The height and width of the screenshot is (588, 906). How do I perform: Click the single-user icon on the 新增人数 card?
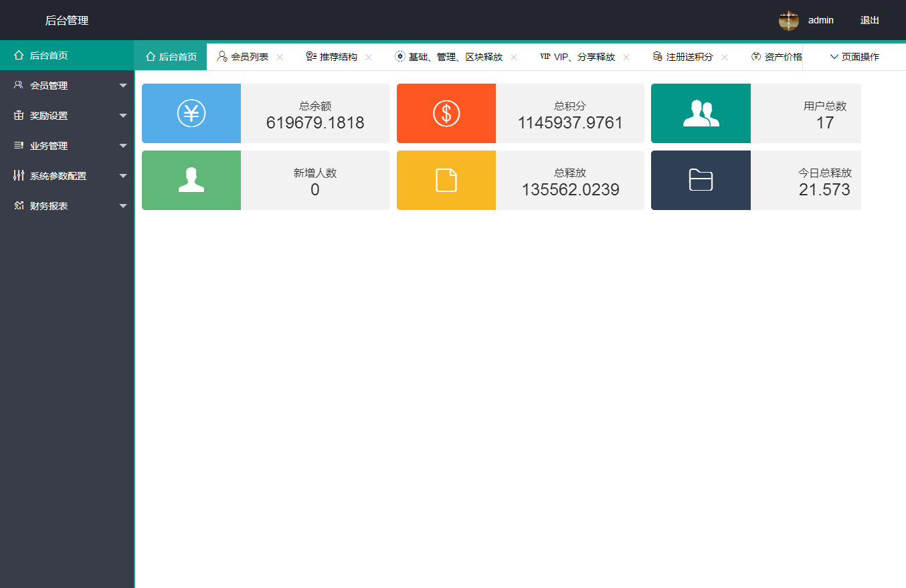point(191,180)
